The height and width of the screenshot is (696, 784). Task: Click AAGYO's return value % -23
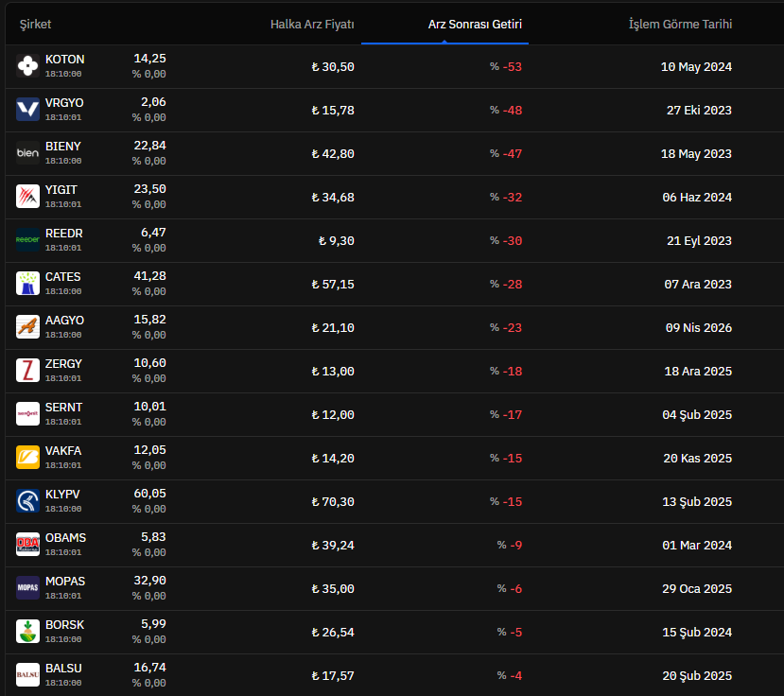click(506, 327)
